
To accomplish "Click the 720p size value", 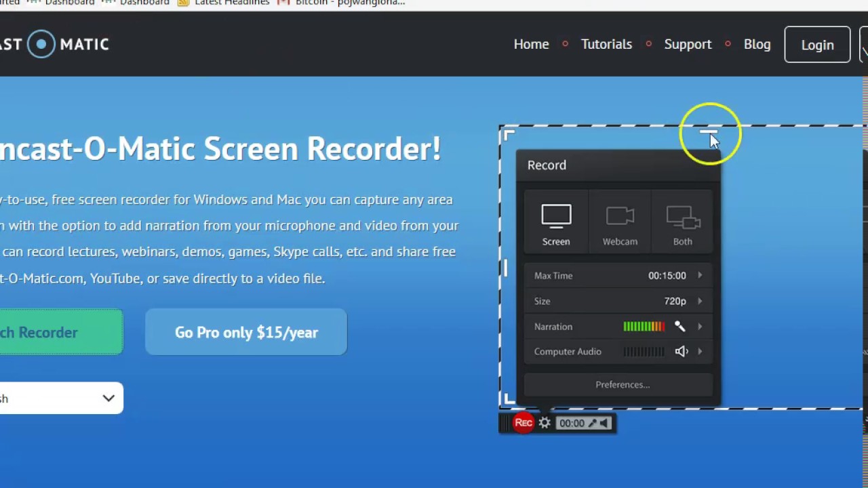I will point(675,301).
